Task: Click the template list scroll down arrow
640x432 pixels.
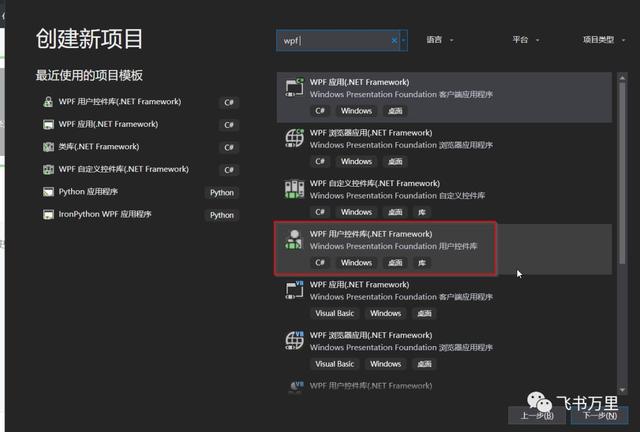Action: coord(622,390)
